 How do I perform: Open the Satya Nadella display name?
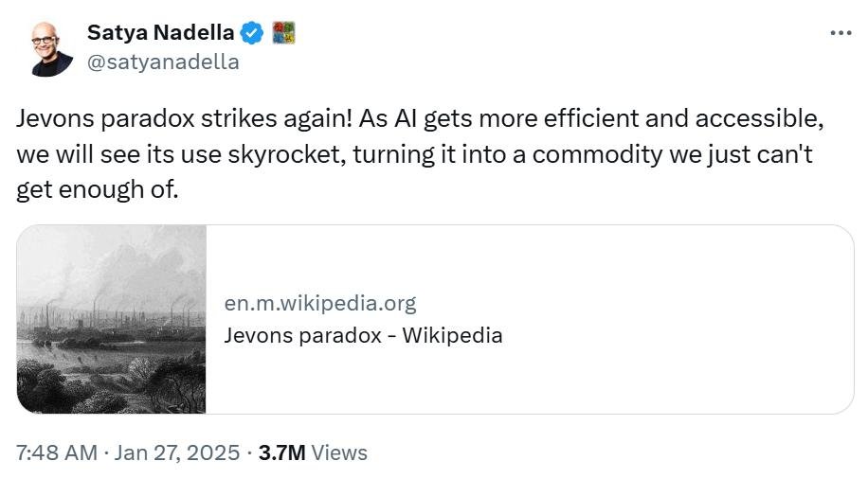click(160, 32)
